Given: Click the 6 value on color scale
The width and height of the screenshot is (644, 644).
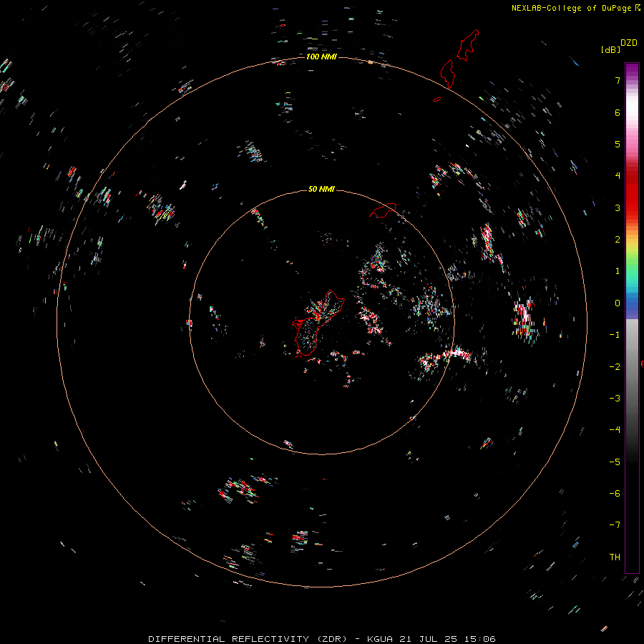Looking at the screenshot, I should click(618, 112).
